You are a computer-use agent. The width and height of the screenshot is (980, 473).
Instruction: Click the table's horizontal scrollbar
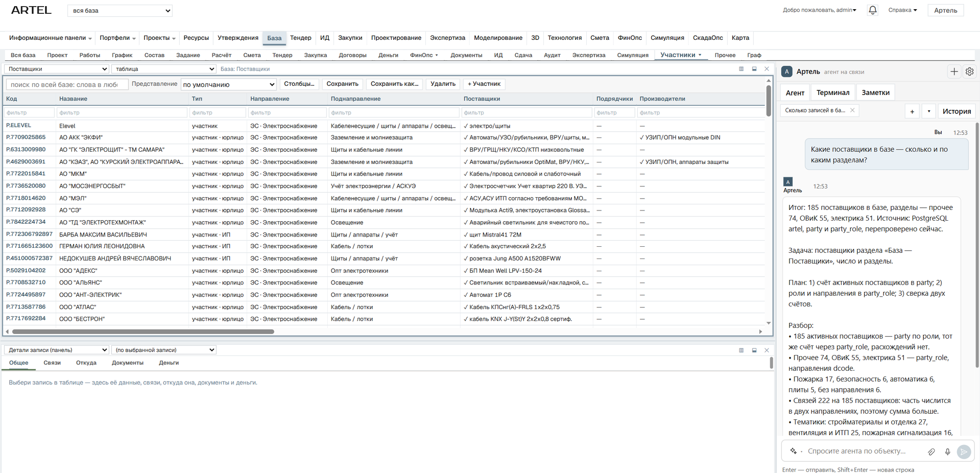point(144,332)
